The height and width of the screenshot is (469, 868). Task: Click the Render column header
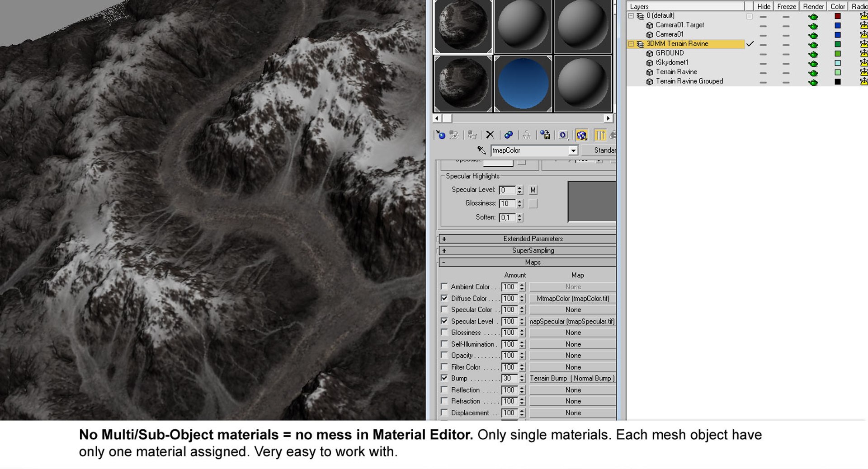813,6
